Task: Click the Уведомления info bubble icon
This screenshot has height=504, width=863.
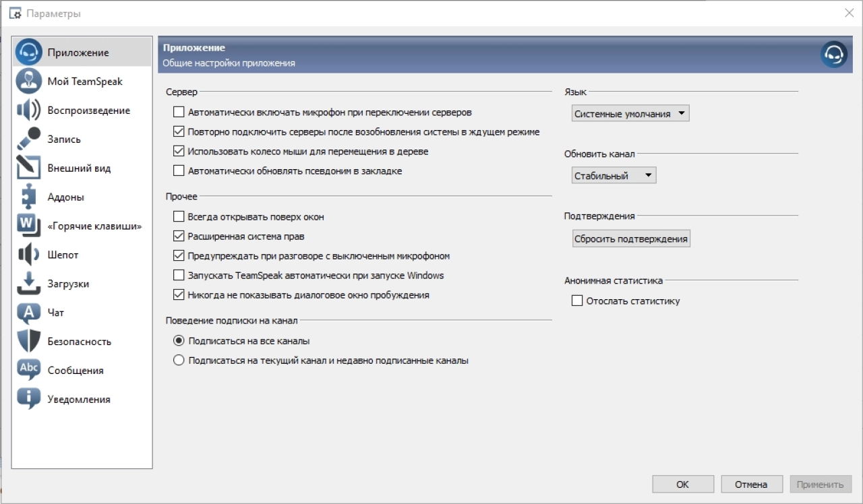Action: [x=29, y=399]
